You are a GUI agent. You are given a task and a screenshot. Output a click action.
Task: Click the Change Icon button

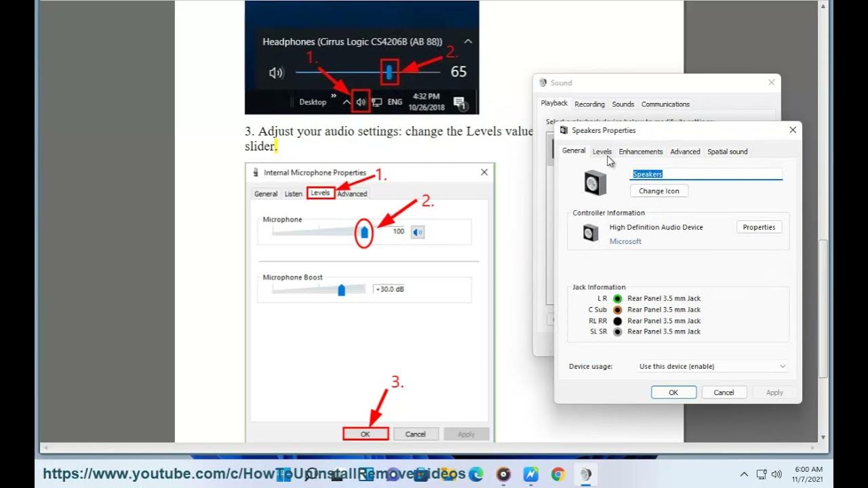[659, 191]
